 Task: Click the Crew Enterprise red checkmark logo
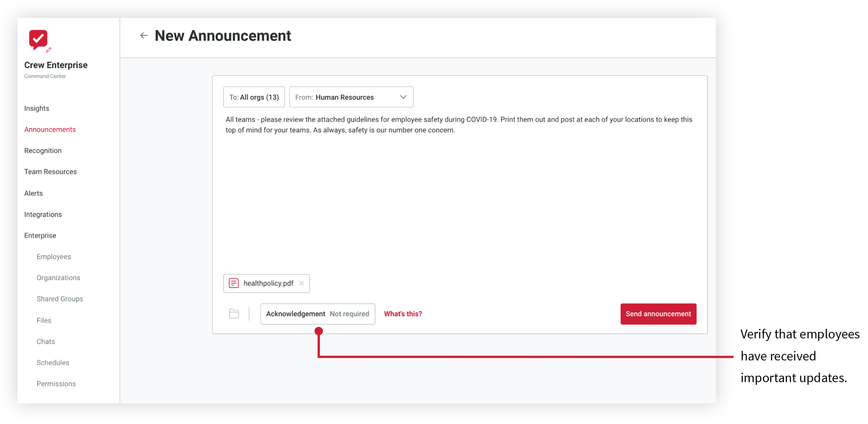pos(38,40)
